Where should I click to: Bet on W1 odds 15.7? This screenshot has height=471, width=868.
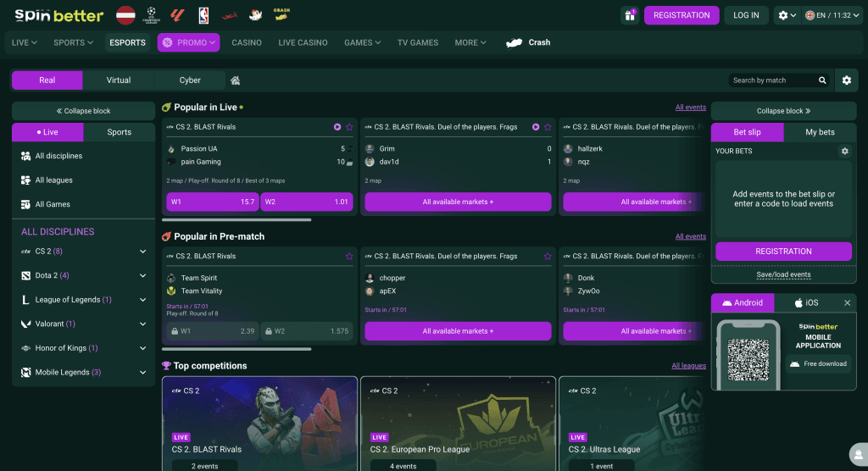(x=213, y=202)
